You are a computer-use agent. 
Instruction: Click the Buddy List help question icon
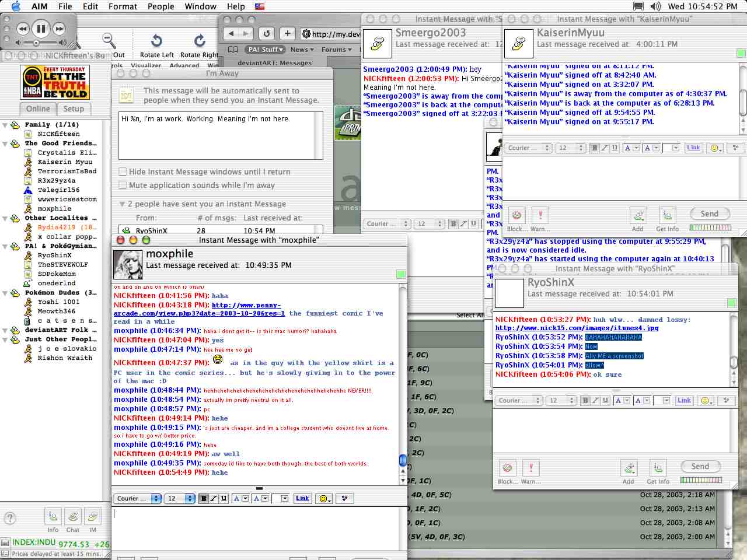10,518
